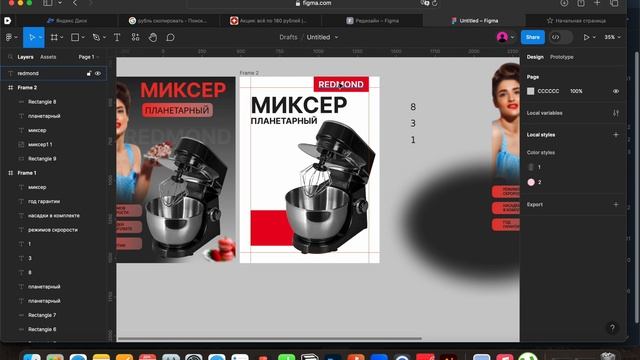Add an Export setting
Screen dimensions: 640x360
(x=616, y=204)
